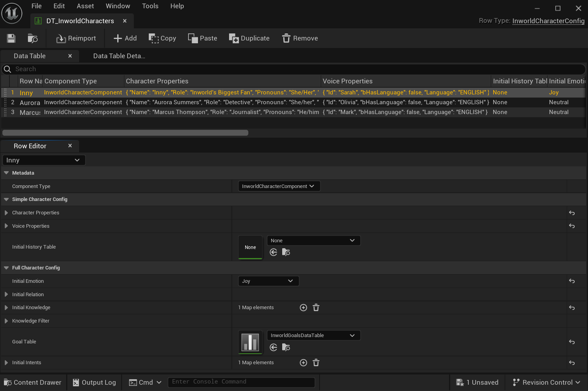The width and height of the screenshot is (588, 391).
Task: Use selected asset for Goal Table
Action: (274, 347)
